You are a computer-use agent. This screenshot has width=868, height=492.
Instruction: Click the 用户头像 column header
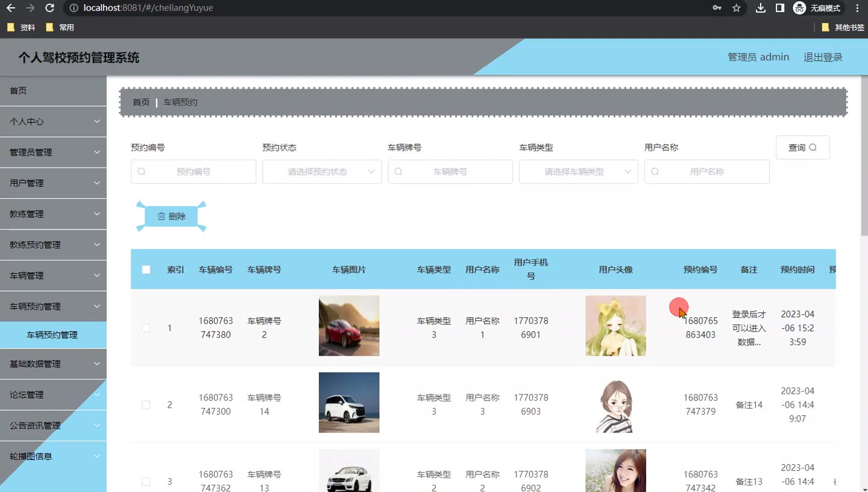(x=615, y=270)
